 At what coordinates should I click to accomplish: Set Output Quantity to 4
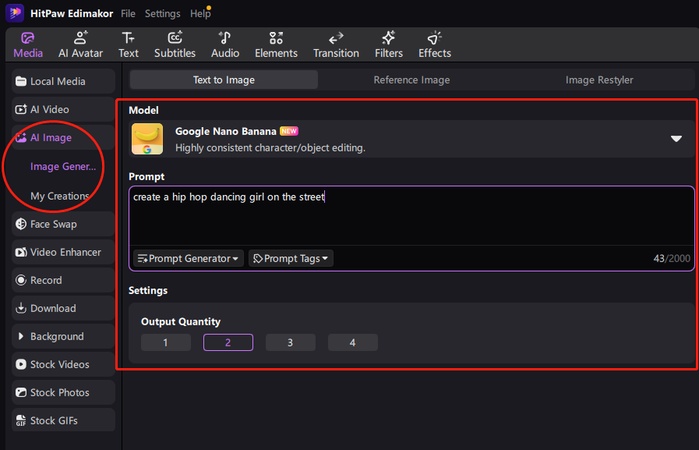click(353, 343)
